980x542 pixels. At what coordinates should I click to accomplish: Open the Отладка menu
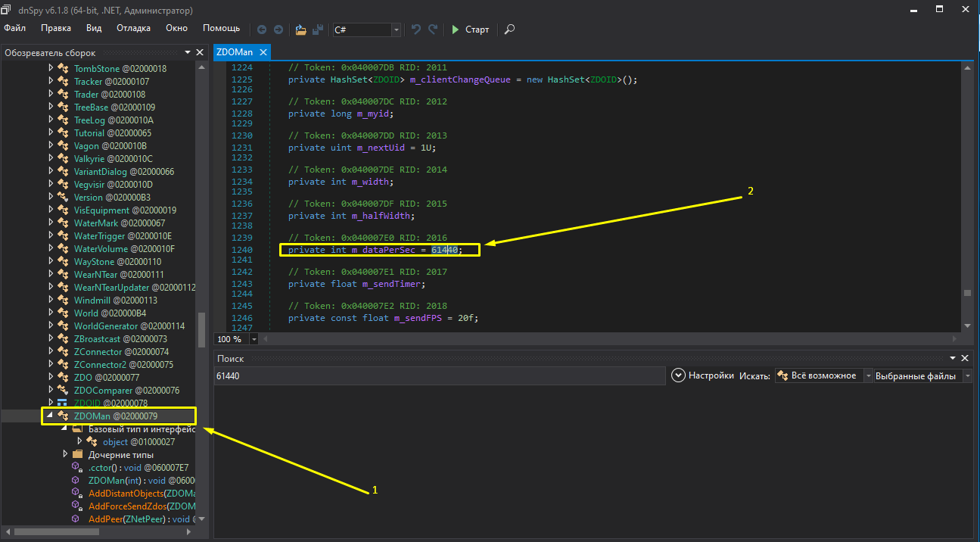[x=133, y=28]
